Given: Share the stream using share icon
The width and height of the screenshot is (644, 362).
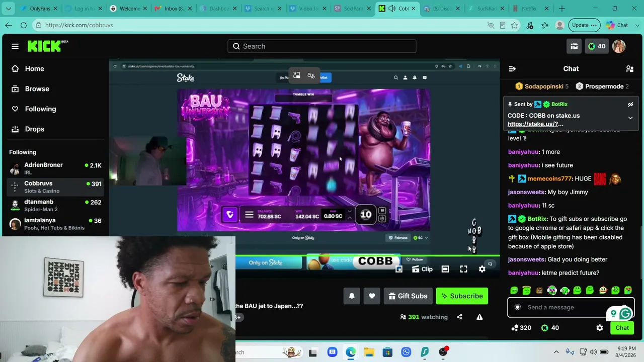Looking at the screenshot, I should [459, 317].
